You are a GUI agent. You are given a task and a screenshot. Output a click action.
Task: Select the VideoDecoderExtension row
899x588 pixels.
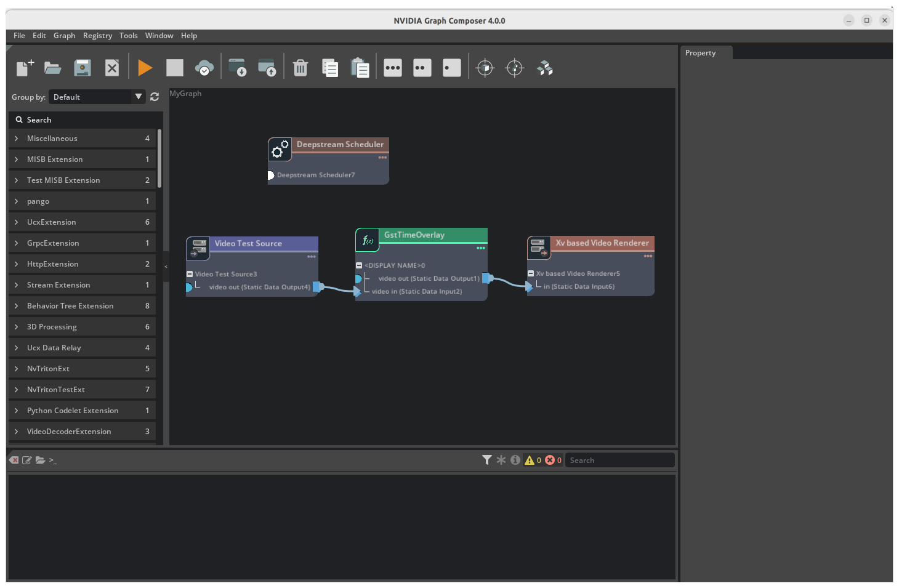point(83,432)
